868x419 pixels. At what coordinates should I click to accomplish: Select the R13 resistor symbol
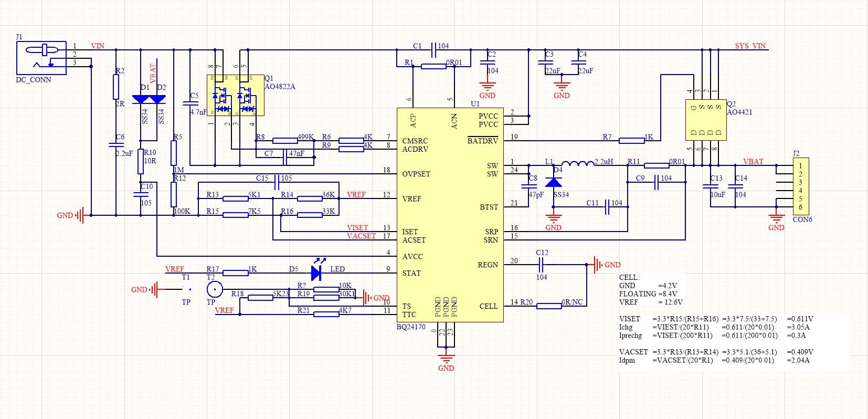pos(236,198)
